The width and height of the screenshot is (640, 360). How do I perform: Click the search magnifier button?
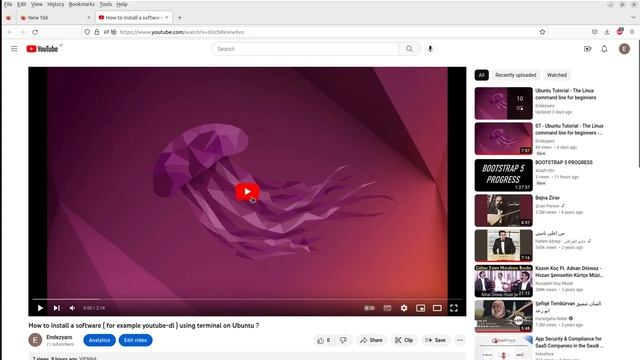point(409,49)
